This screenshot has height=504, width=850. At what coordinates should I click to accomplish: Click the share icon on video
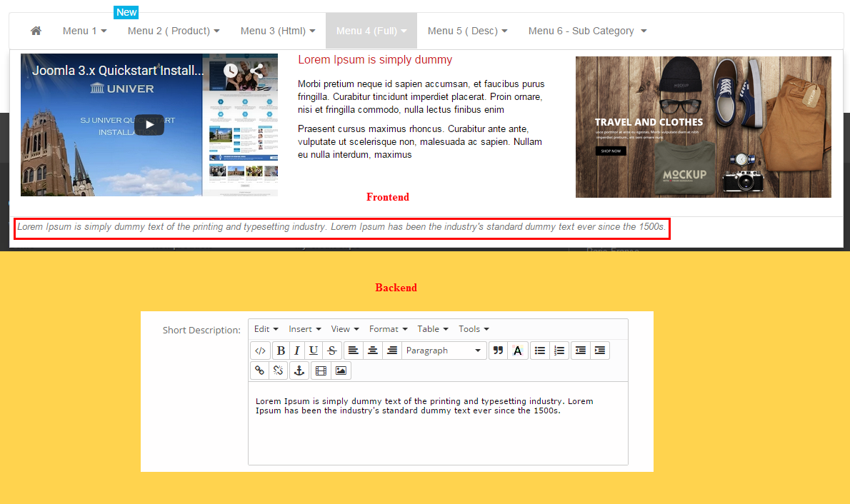point(257,71)
